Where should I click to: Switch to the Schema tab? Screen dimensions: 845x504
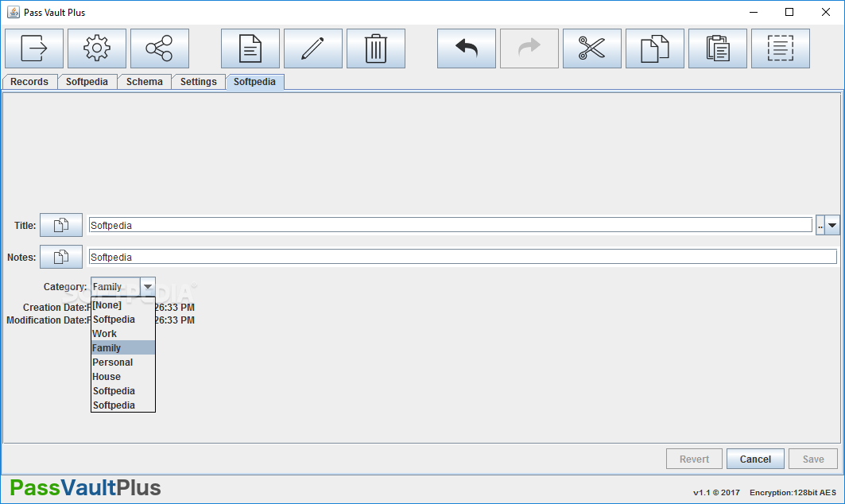[145, 81]
